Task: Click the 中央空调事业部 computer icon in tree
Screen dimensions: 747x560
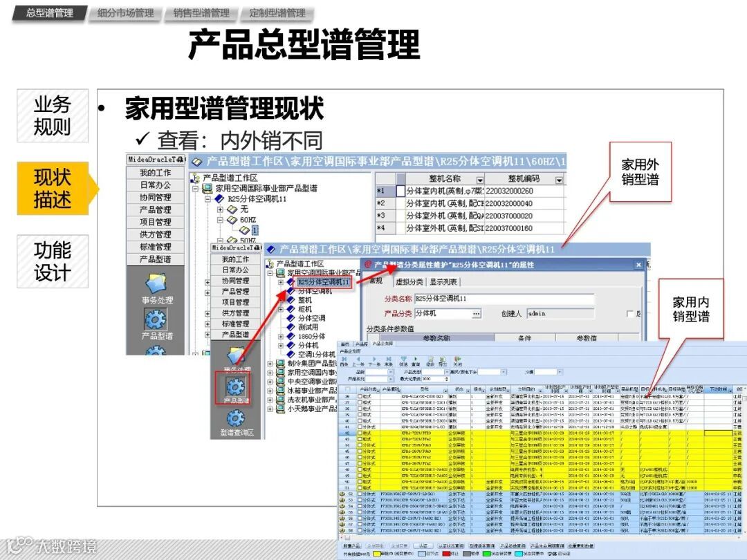Action: coord(281,382)
